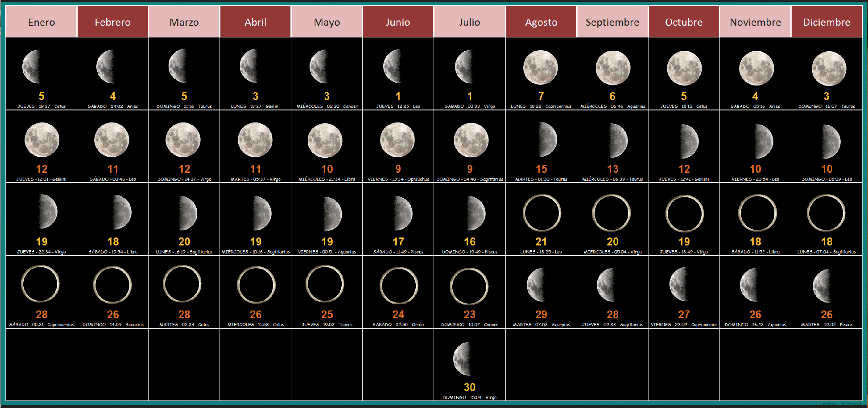This screenshot has height=408, width=868.
Task: Click date number 24 in Junio column
Action: click(398, 315)
